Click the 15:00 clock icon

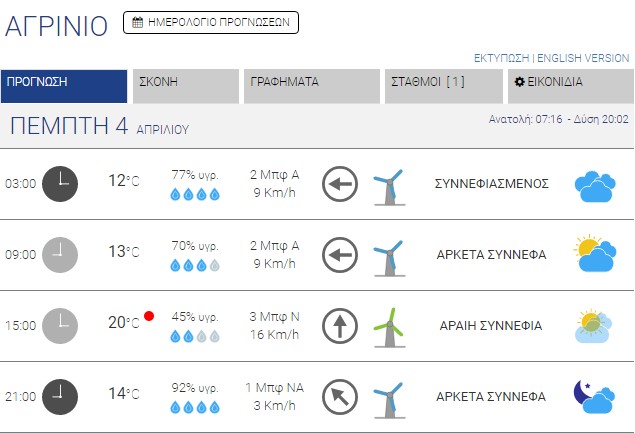[60, 325]
